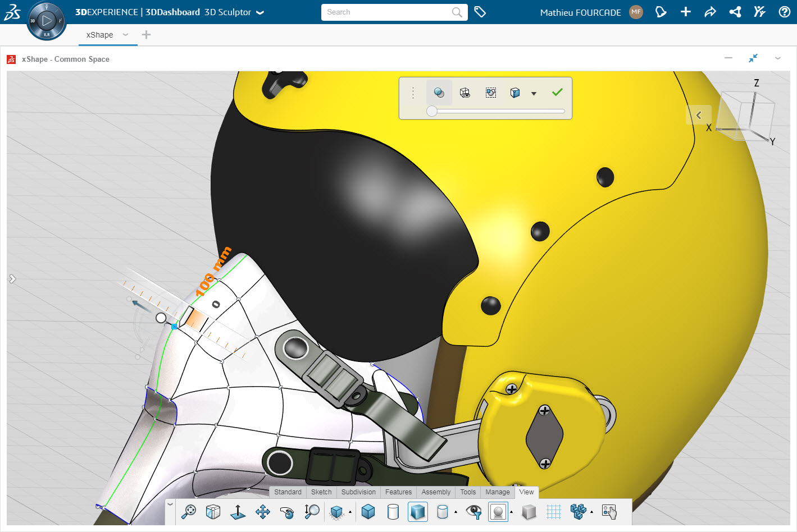
Task: Select the Zoom Area tool
Action: point(312,512)
